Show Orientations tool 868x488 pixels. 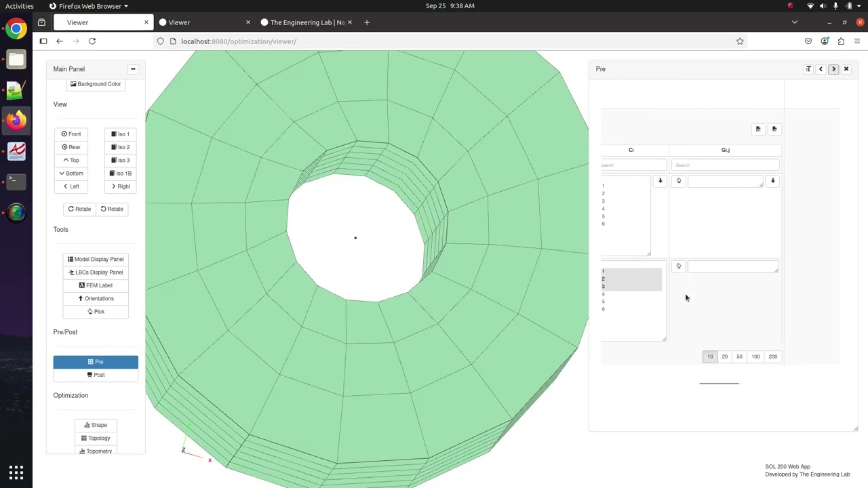(x=96, y=298)
